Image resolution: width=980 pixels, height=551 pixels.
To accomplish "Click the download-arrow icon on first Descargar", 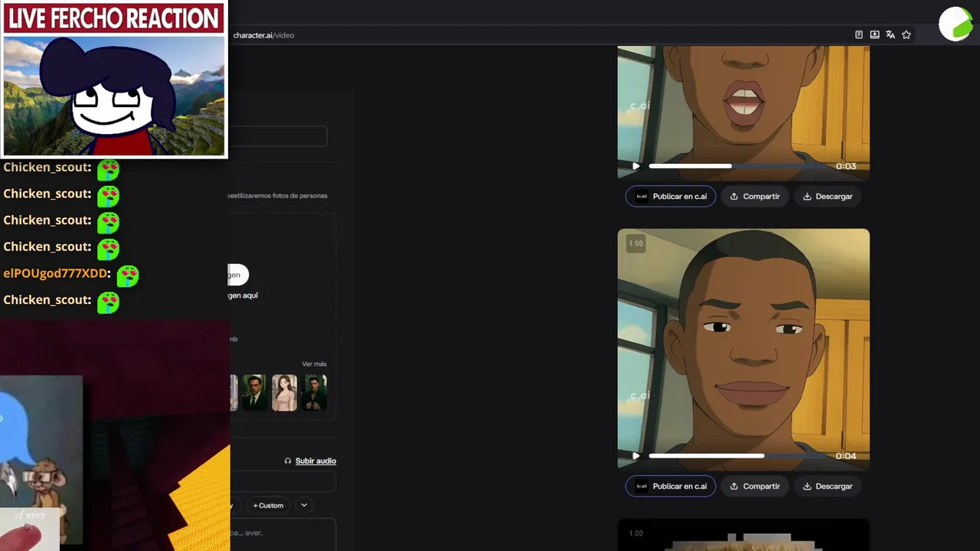I will (807, 196).
